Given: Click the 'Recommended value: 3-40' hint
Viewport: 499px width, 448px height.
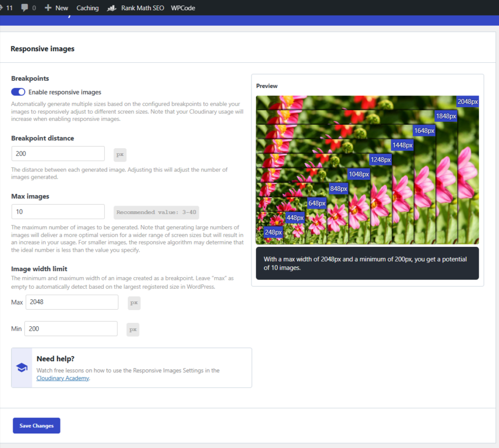Looking at the screenshot, I should [156, 212].
